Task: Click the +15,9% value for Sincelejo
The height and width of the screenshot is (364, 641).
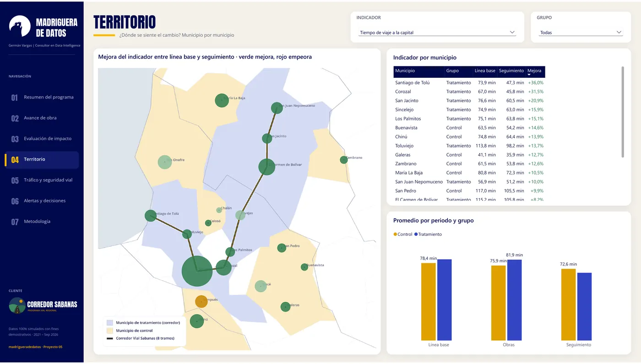Action: [x=536, y=110]
